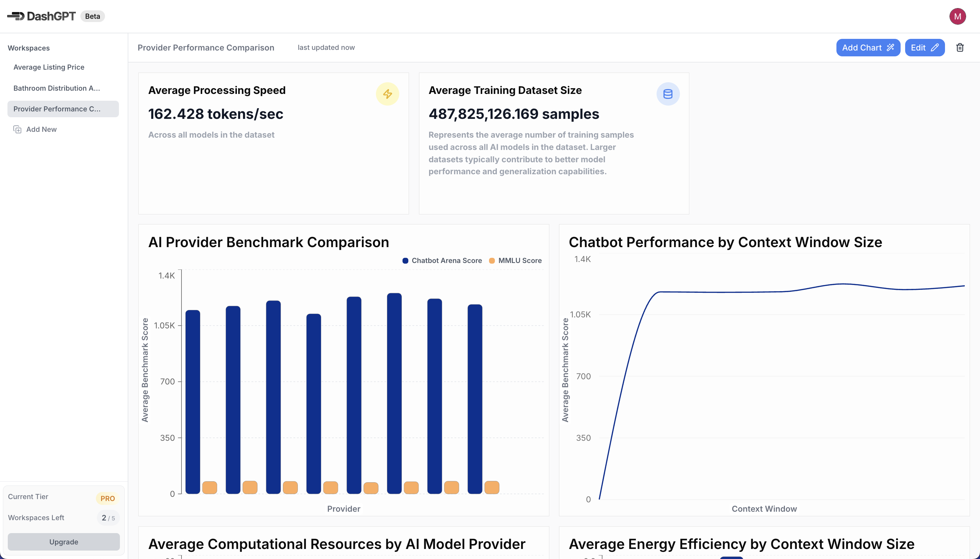The height and width of the screenshot is (559, 980).
Task: Click the PRO tier badge
Action: [108, 498]
